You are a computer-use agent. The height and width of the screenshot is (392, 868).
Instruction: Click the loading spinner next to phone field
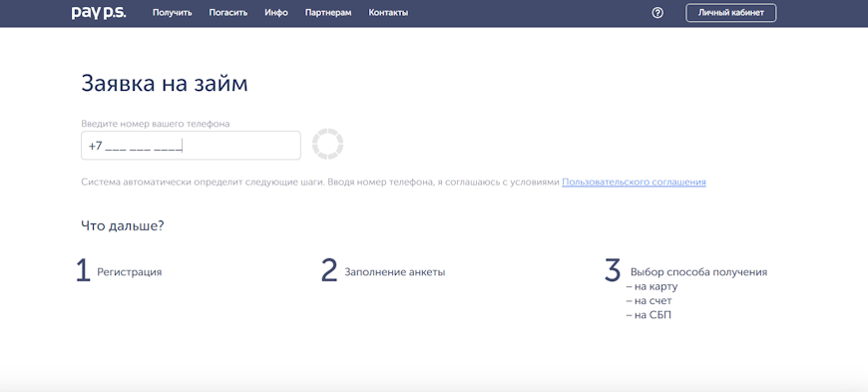pos(327,144)
